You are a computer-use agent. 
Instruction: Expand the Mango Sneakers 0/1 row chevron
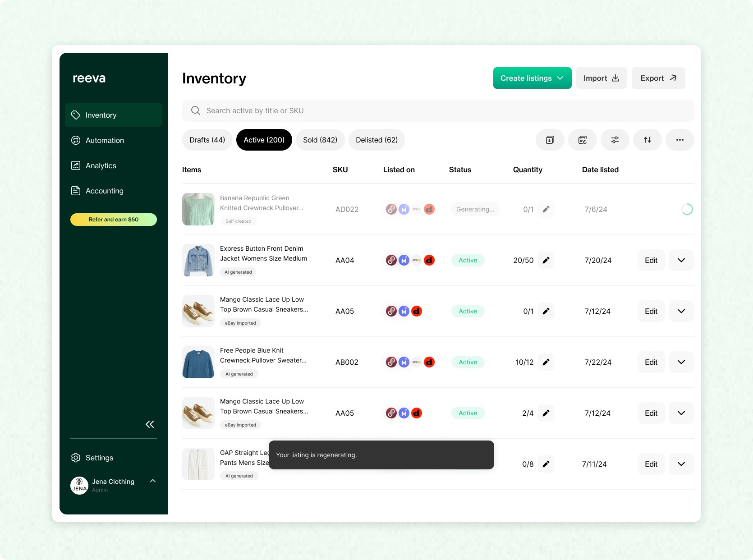681,311
